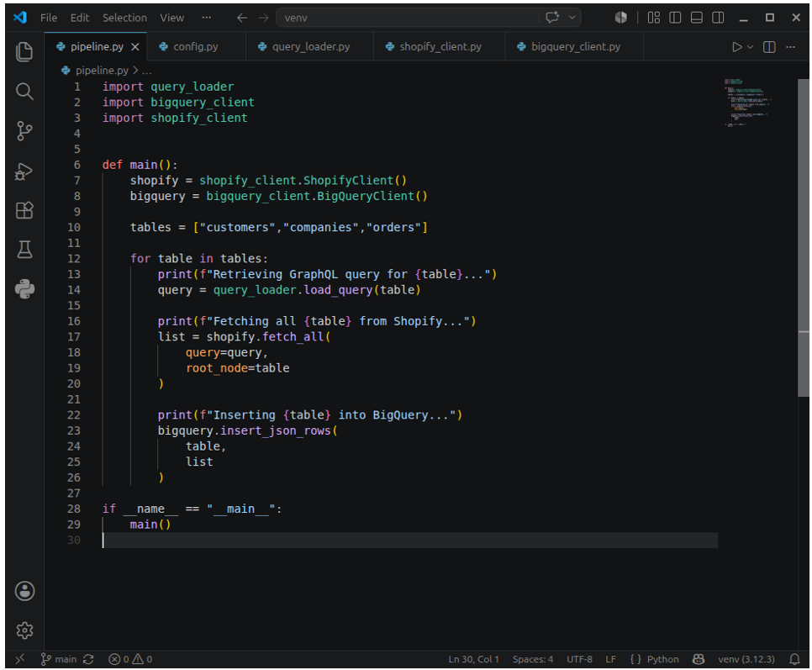Toggle the bottom panel layout button

pos(697,18)
